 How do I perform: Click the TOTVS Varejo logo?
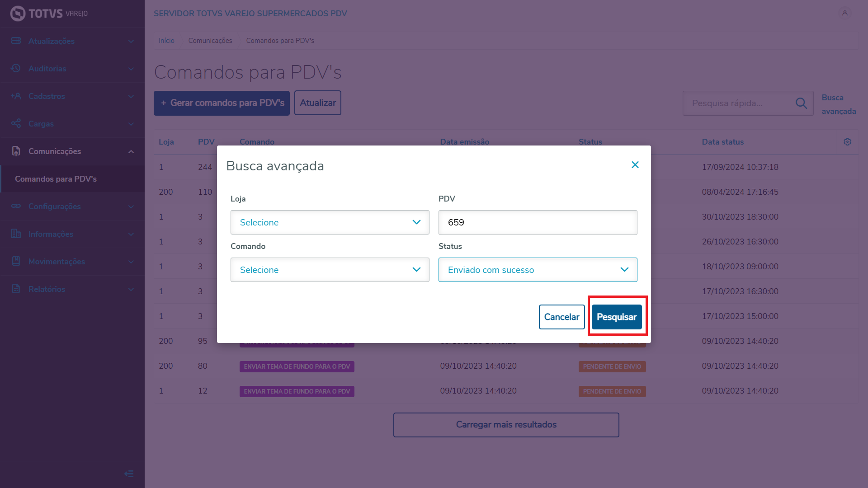[x=49, y=14]
